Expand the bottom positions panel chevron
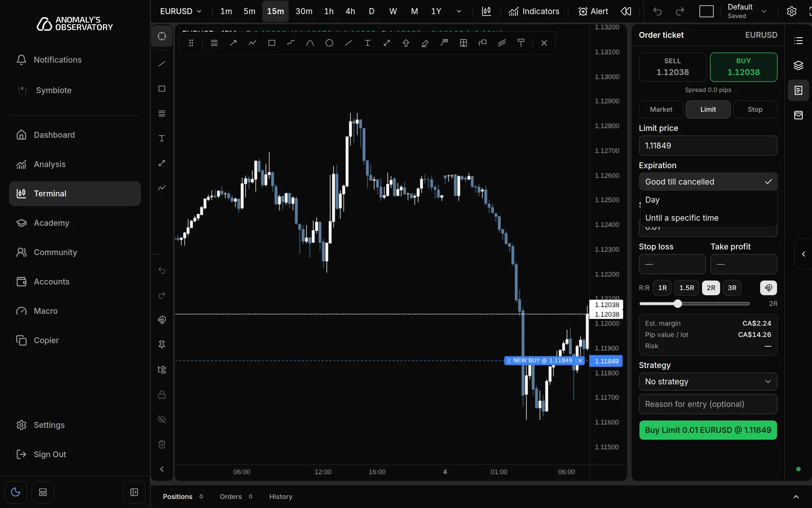Viewport: 812px width, 508px height. click(796, 497)
